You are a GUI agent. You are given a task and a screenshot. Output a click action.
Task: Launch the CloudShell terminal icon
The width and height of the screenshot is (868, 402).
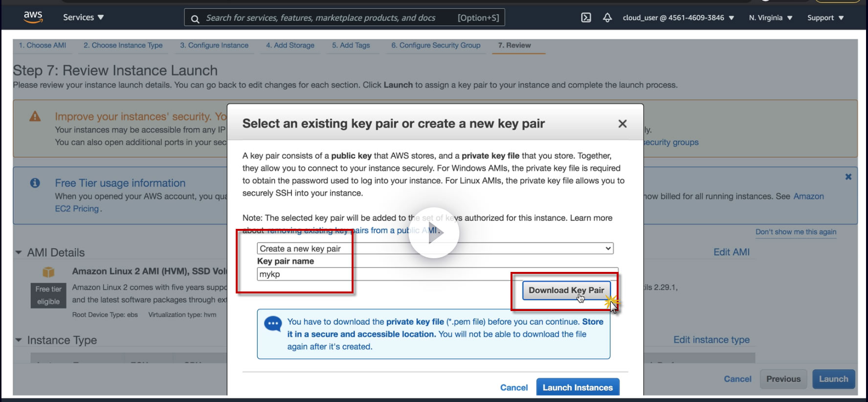(x=586, y=18)
